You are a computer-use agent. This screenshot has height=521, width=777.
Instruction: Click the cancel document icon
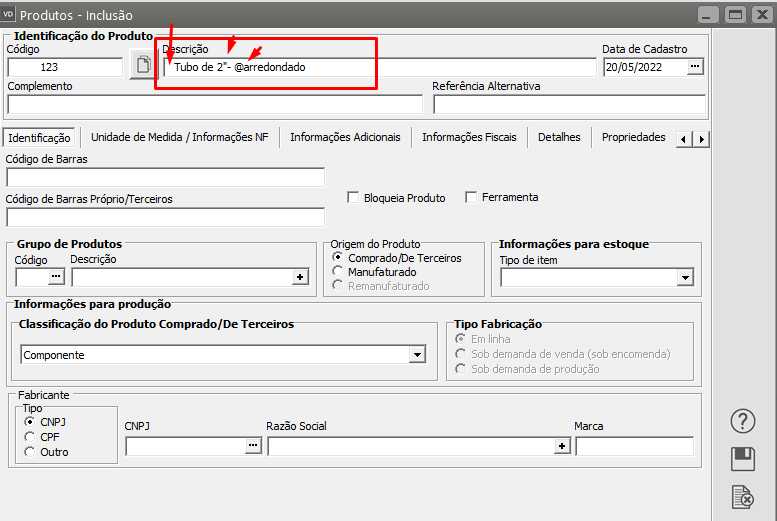[742, 496]
